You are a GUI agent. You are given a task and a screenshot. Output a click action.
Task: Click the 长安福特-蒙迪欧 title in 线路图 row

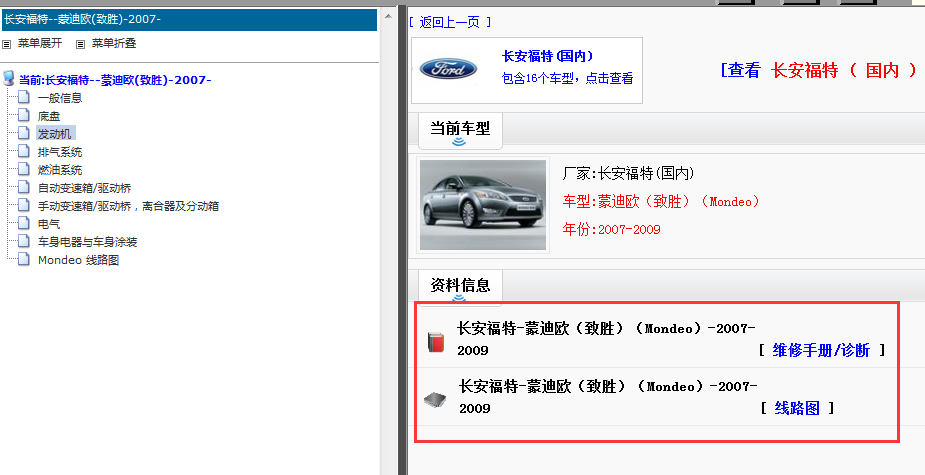pos(608,397)
